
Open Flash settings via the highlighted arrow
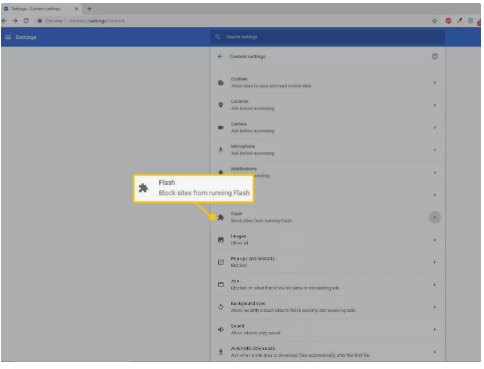coord(435,217)
